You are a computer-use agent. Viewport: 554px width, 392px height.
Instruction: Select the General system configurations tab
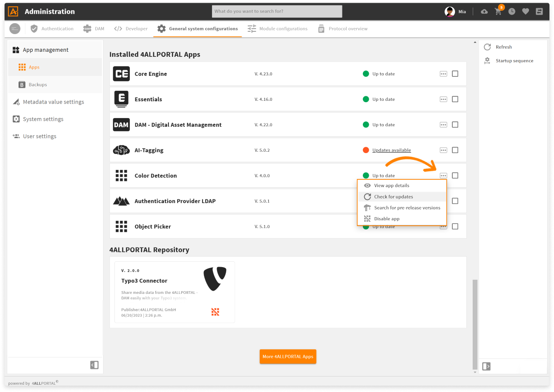click(x=198, y=29)
